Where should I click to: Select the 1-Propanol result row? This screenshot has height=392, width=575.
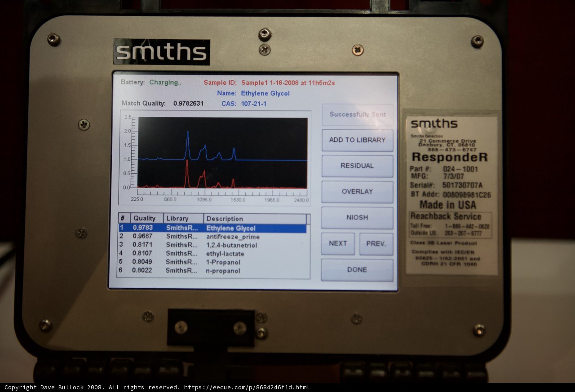click(x=212, y=262)
